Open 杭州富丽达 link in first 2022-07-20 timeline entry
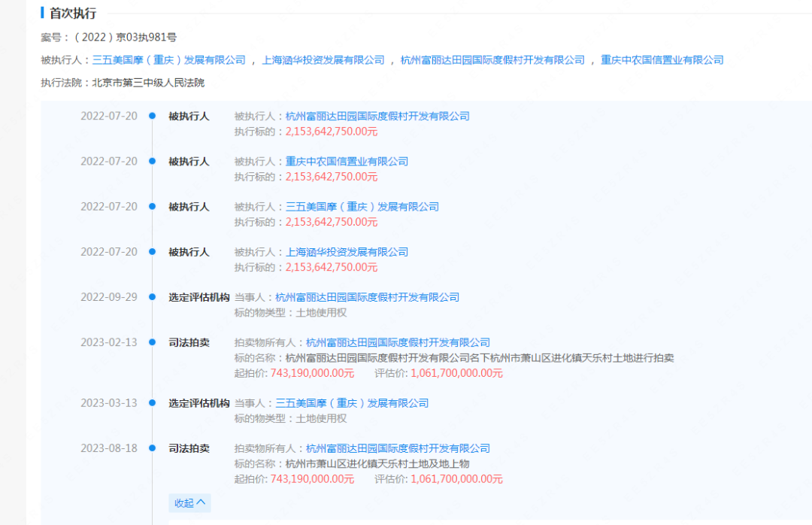Screen dimensions: 812x525 377,116
